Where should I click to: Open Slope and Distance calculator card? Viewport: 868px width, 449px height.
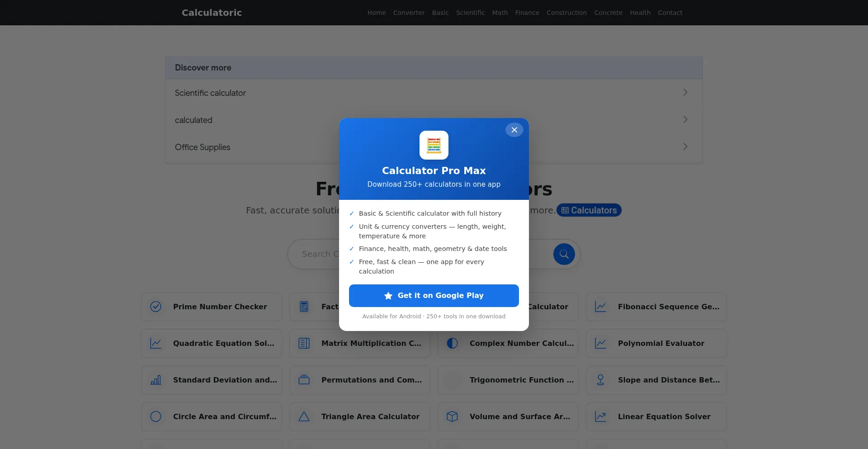click(656, 380)
